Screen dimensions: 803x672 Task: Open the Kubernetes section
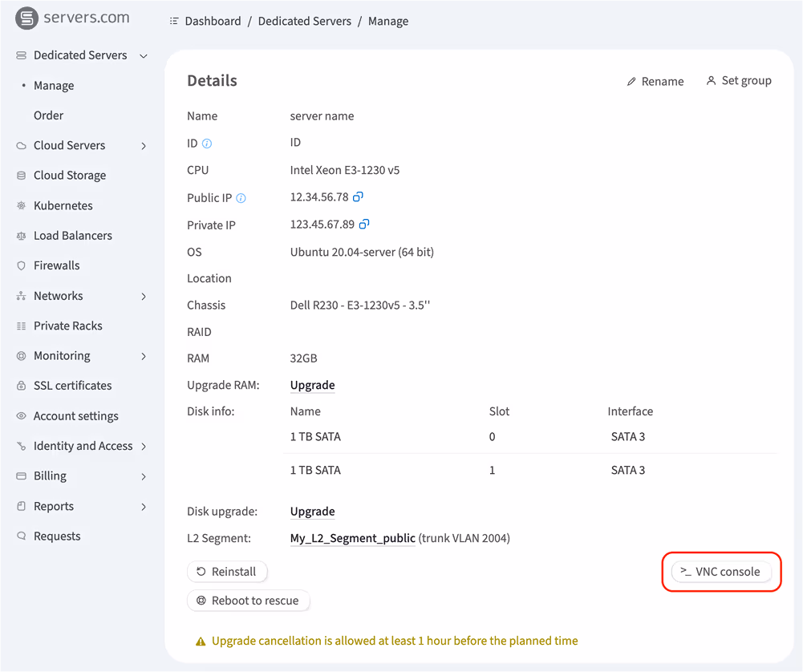63,206
